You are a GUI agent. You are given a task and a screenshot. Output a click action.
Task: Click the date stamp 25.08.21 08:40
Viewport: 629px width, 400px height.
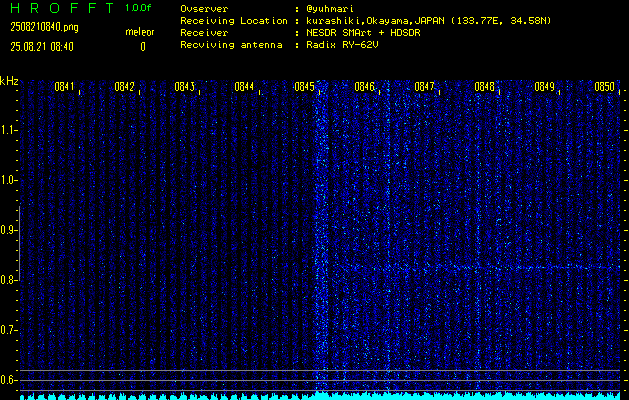point(42,47)
